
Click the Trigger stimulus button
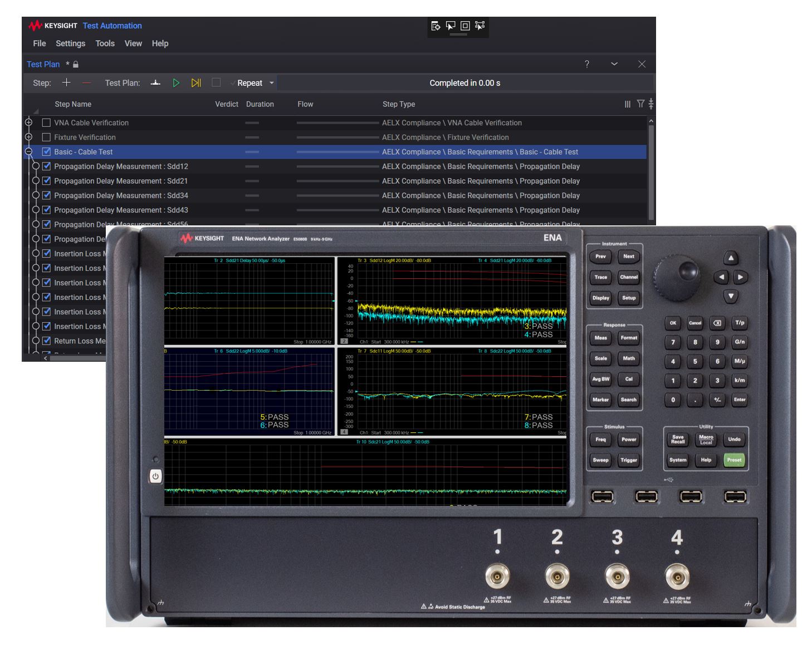pos(629,460)
